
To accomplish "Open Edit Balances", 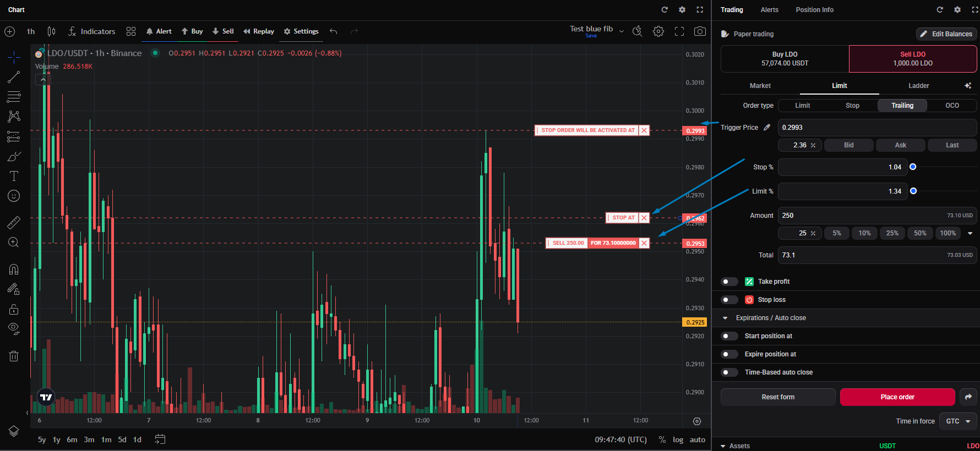I will tap(946, 34).
